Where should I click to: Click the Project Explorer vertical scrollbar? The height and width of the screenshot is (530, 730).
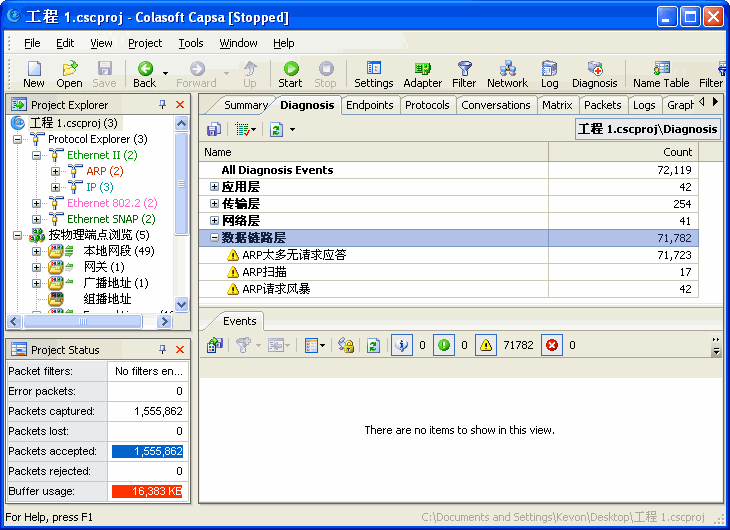click(182, 220)
